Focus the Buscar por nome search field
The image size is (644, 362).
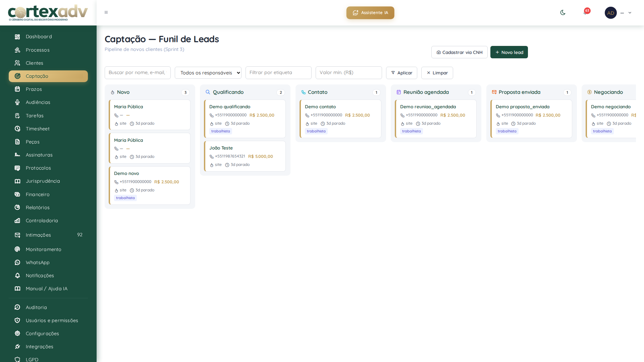pyautogui.click(x=138, y=73)
